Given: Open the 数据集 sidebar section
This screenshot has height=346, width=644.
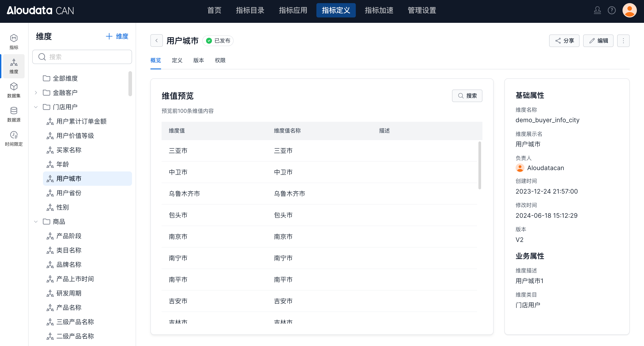Looking at the screenshot, I should 14,90.
